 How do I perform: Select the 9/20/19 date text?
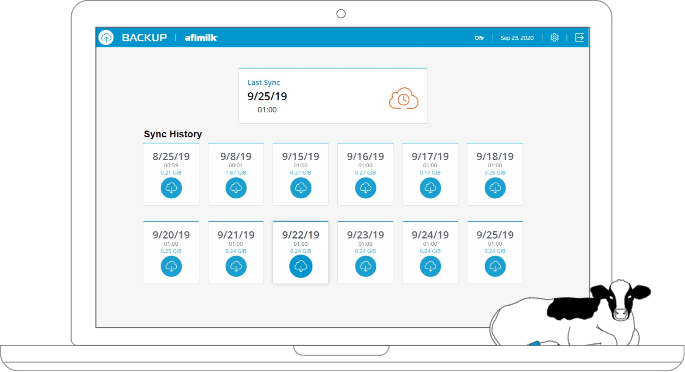click(171, 234)
